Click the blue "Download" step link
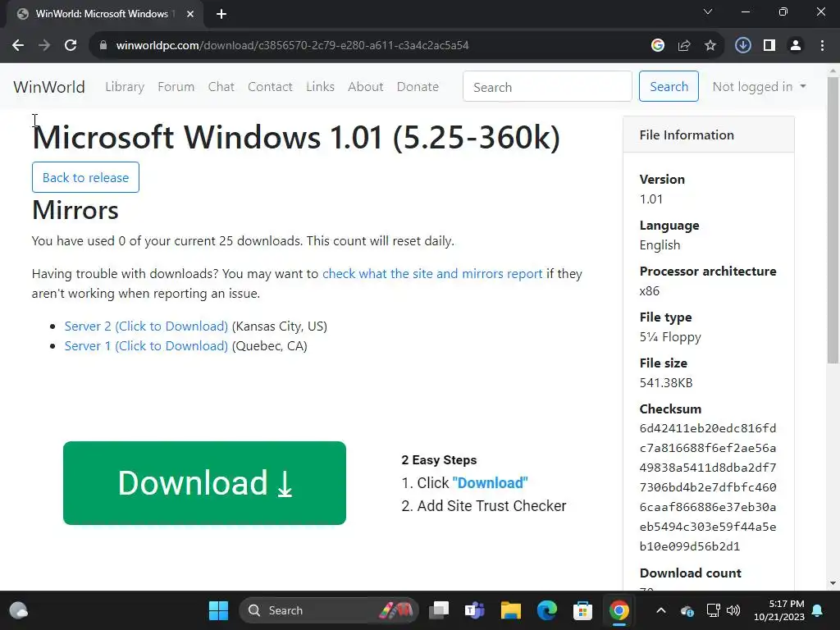 point(491,483)
